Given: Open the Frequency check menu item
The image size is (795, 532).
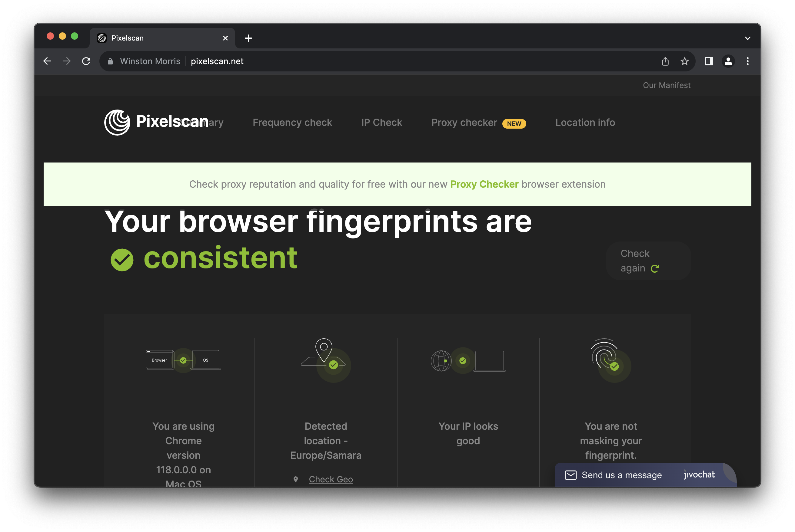Looking at the screenshot, I should click(x=292, y=123).
